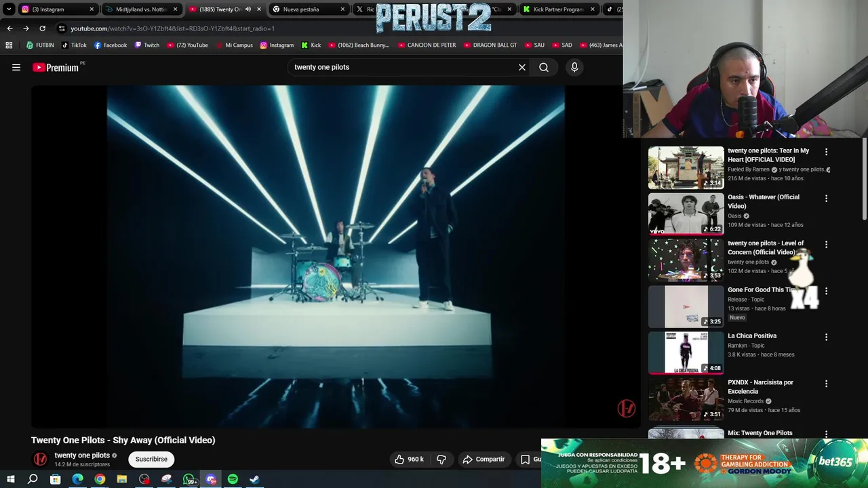
Task: Open options menu for Level of Concern
Action: click(x=826, y=245)
